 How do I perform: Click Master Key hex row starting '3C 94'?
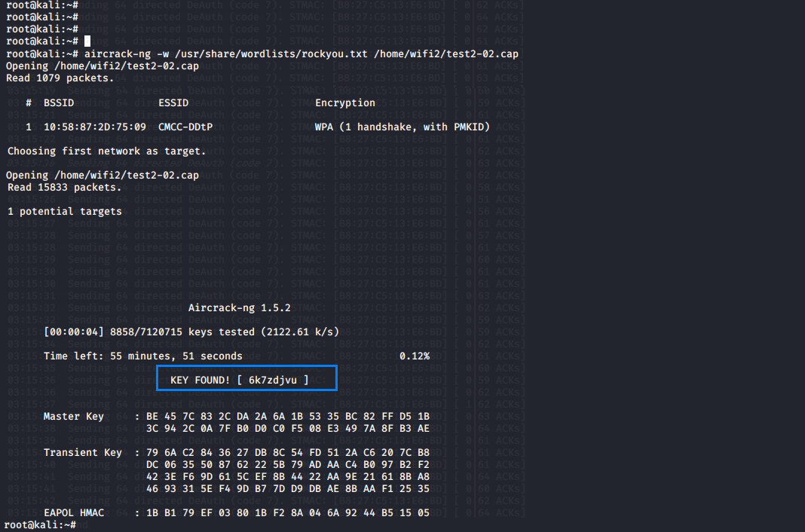coord(287,428)
